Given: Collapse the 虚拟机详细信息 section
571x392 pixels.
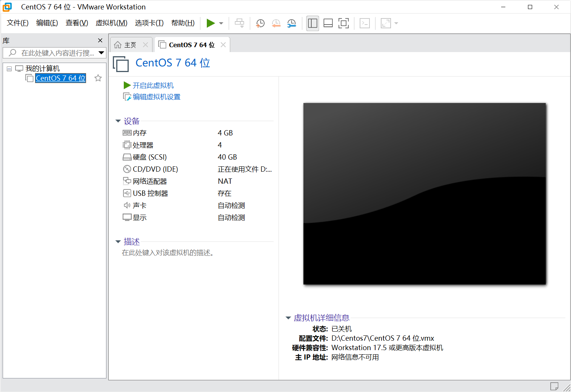Looking at the screenshot, I should point(288,318).
